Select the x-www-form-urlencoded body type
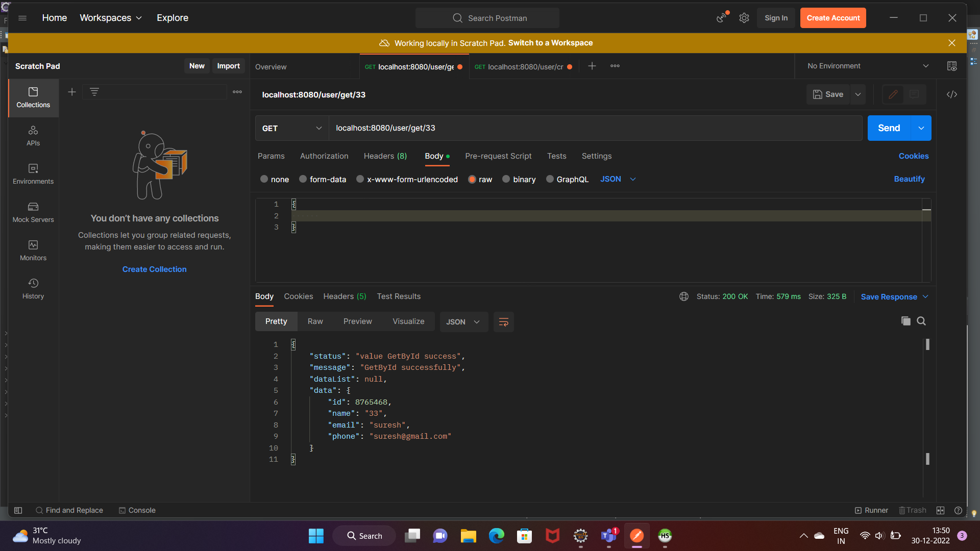The width and height of the screenshot is (980, 551). pyautogui.click(x=407, y=179)
